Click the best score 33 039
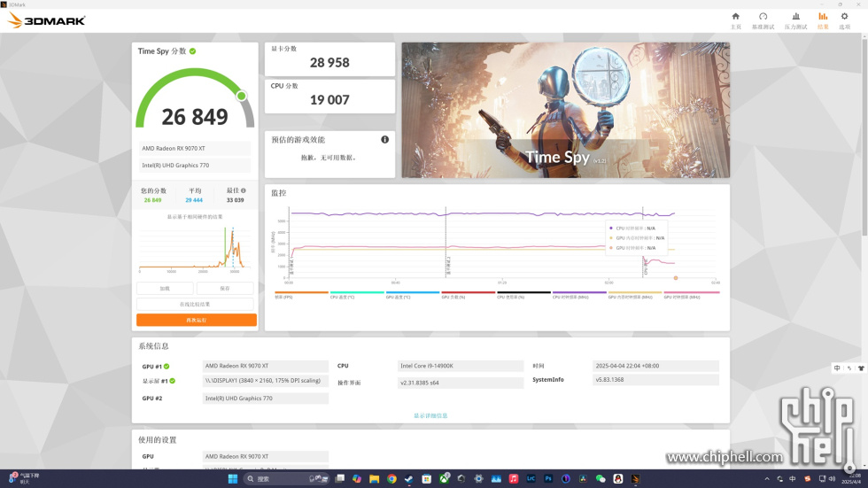868x488 pixels. point(236,200)
